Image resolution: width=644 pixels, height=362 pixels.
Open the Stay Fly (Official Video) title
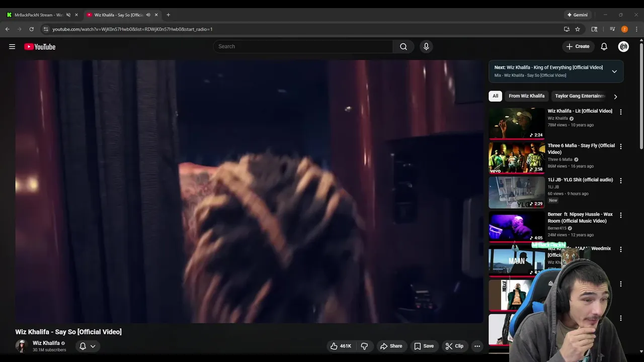click(x=581, y=149)
